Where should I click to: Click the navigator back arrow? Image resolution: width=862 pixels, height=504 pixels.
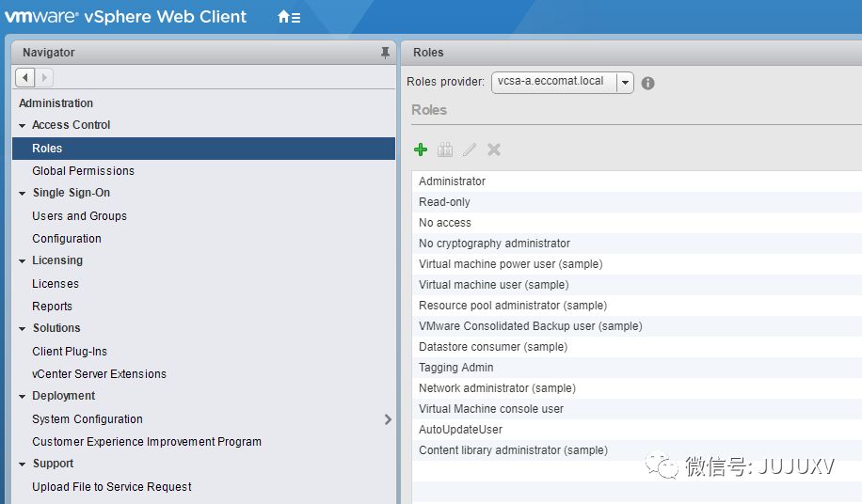25,77
